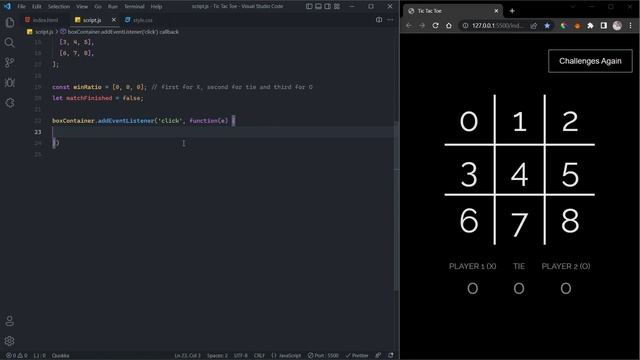Screen dimensions: 640x360
Task: Click the boxContainer.addEventListener callback breadcrumb
Action: (120, 31)
